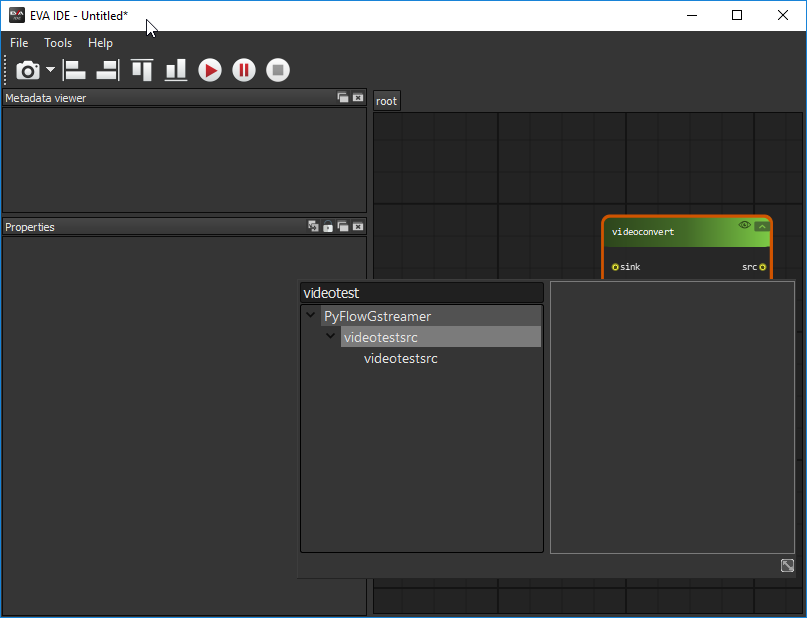Click the camera screenshot icon
The height and width of the screenshot is (618, 807).
click(27, 70)
